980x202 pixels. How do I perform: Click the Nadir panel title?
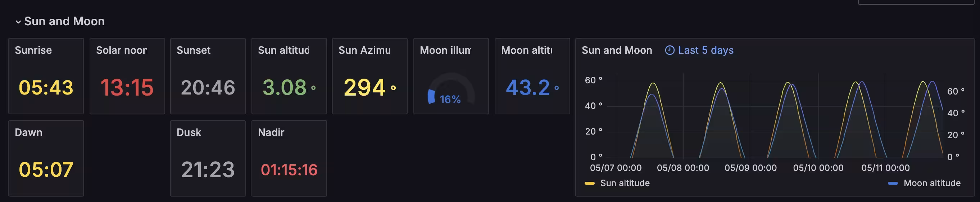click(271, 133)
